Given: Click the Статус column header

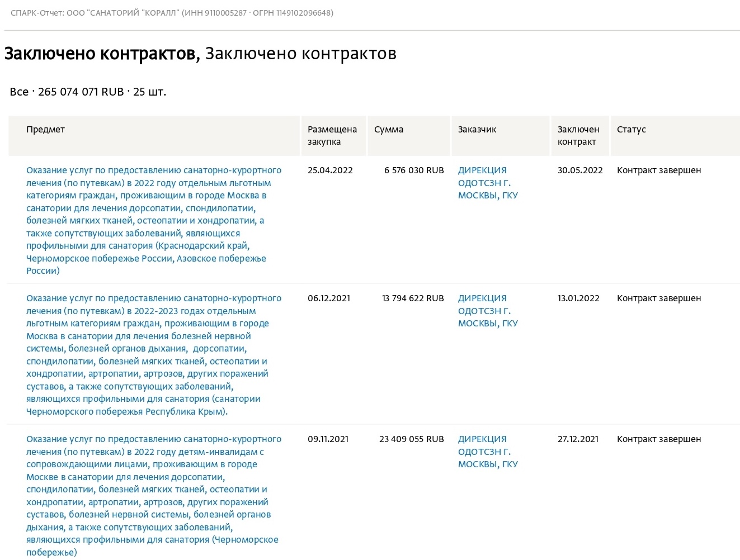Looking at the screenshot, I should (x=631, y=129).
